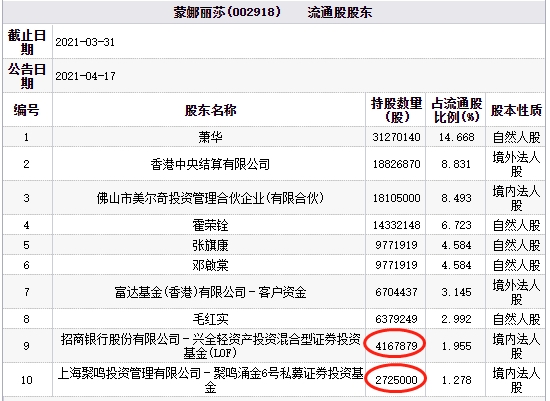Select shareholder 招商银行股份有限公司-兴全轻资产 fund

(x=210, y=346)
